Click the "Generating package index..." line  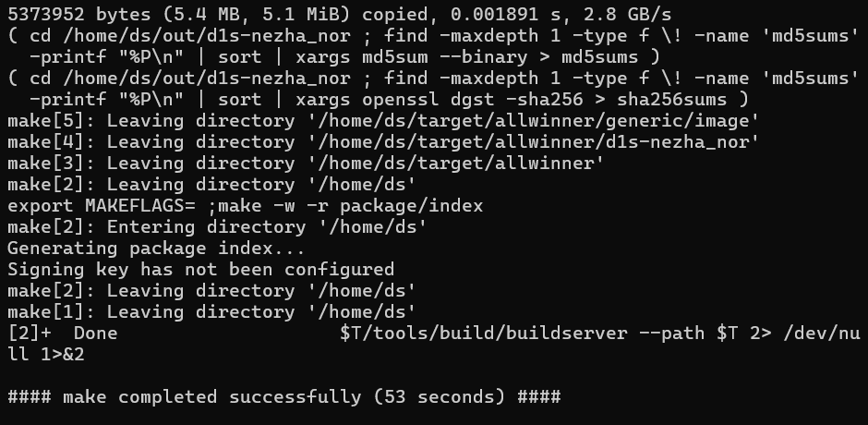(156, 249)
